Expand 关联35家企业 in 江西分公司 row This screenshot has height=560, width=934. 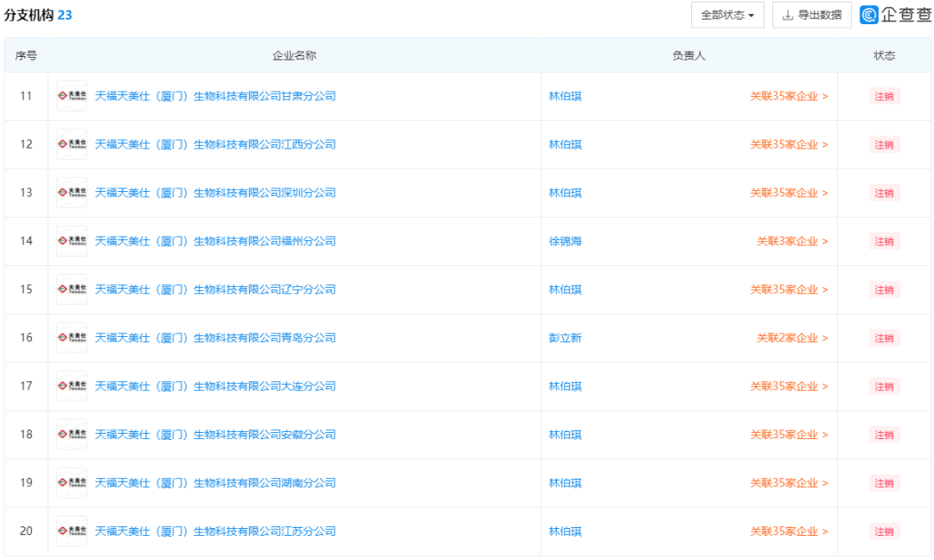[789, 144]
